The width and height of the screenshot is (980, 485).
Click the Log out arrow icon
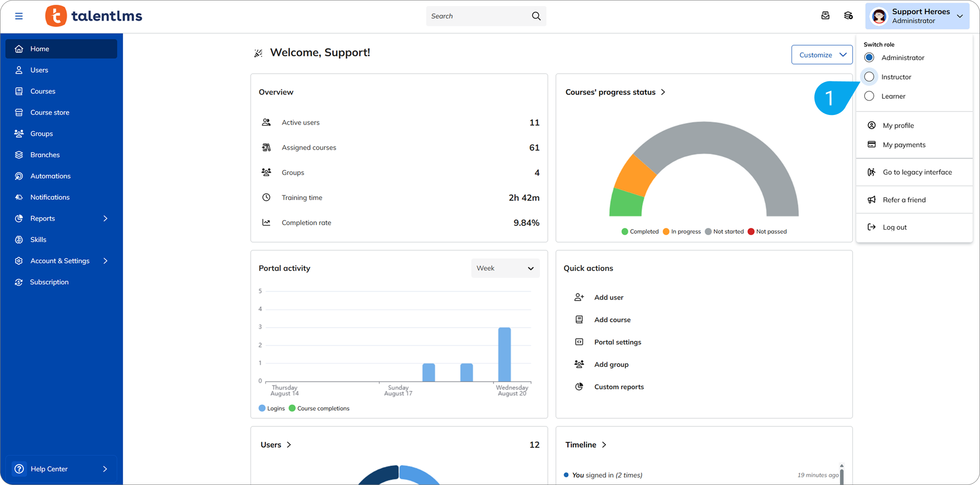871,227
